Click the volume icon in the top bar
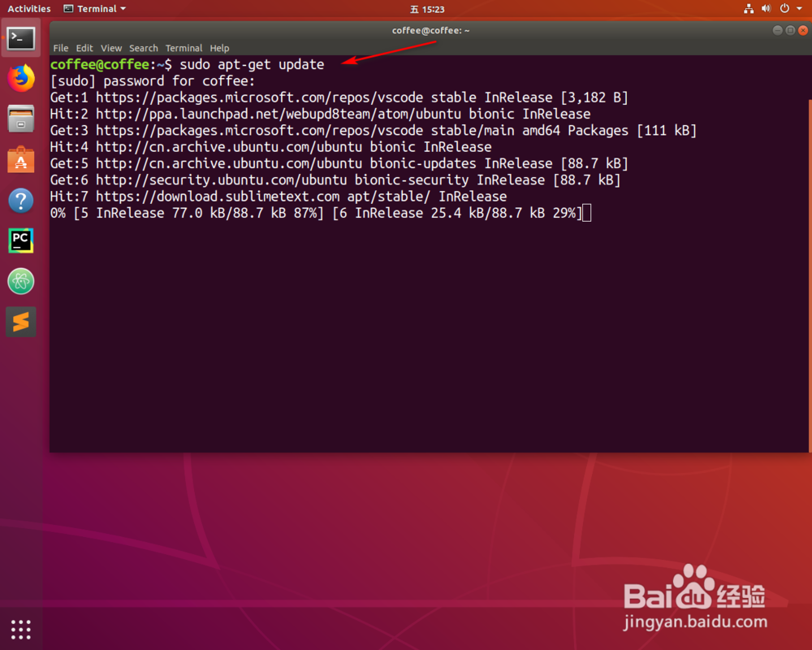Screen dimensions: 812x650 pyautogui.click(x=766, y=9)
